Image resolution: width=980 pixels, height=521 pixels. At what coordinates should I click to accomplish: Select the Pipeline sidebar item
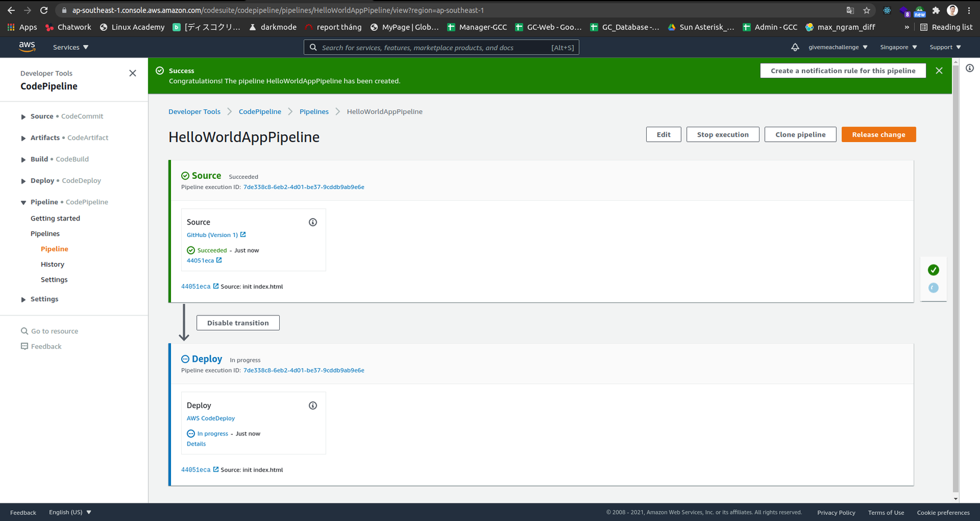[55, 250]
